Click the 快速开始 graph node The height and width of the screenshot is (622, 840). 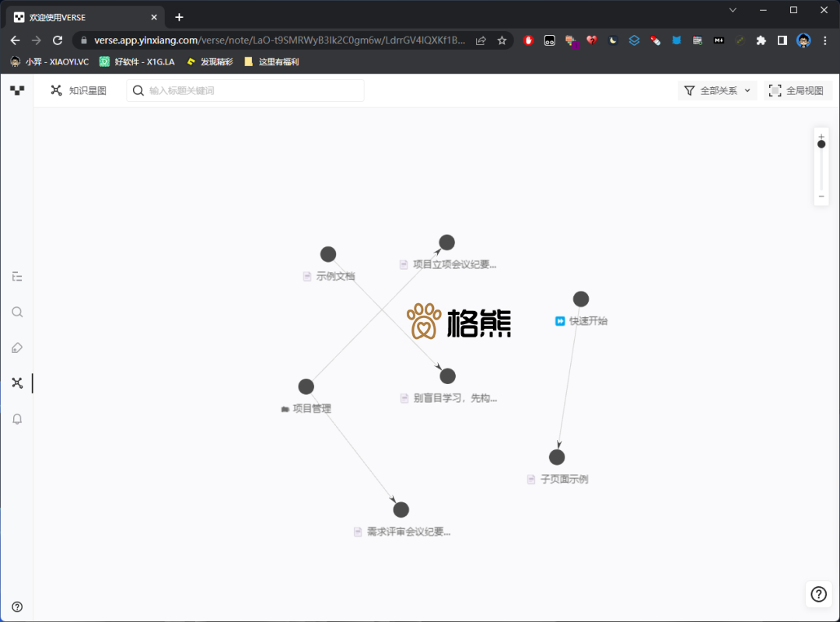click(x=581, y=299)
